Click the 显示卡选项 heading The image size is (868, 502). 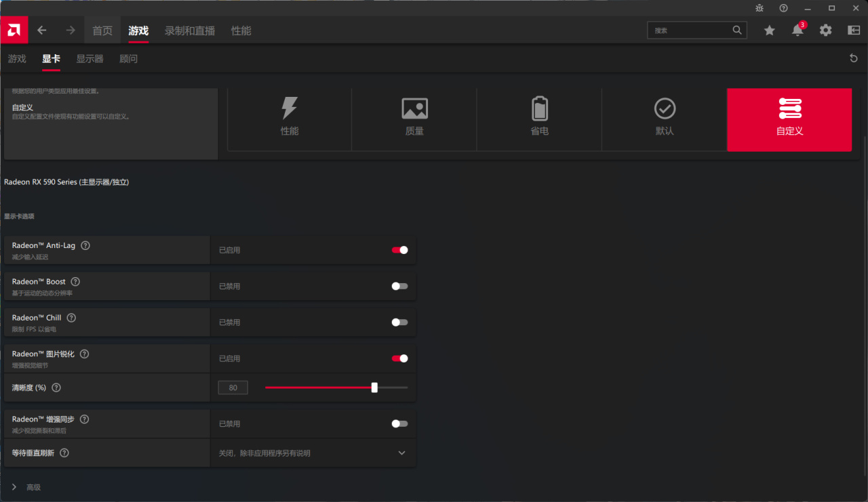[x=19, y=217]
